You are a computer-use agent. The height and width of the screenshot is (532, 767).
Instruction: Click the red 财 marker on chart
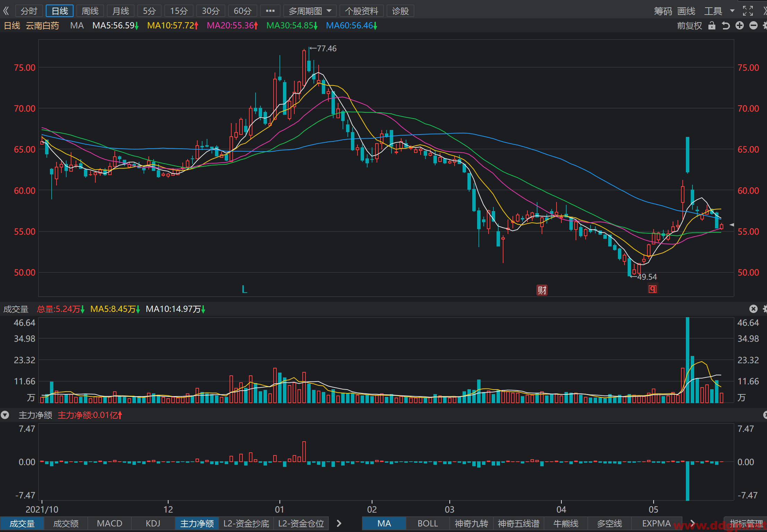(x=542, y=290)
